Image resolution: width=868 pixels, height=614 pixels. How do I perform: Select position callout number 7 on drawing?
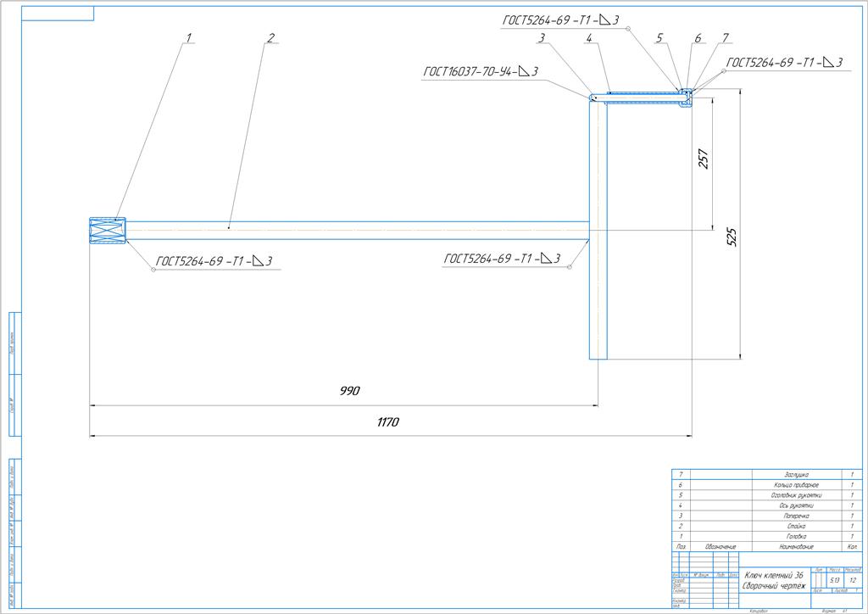point(726,37)
